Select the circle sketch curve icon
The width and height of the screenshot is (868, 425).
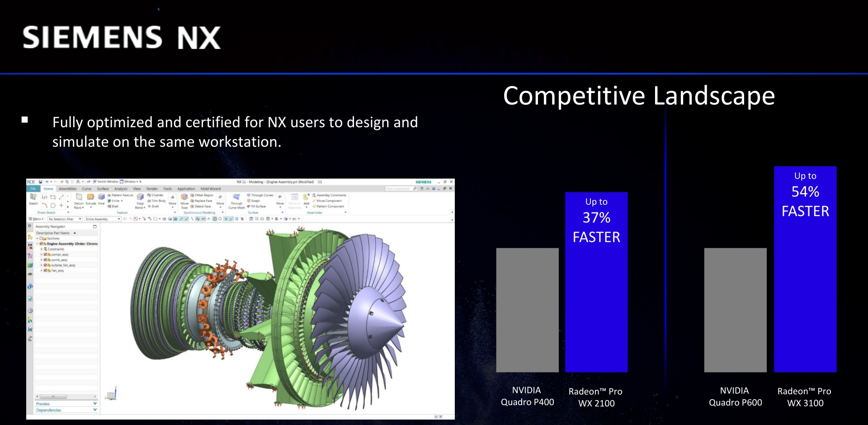point(53,205)
